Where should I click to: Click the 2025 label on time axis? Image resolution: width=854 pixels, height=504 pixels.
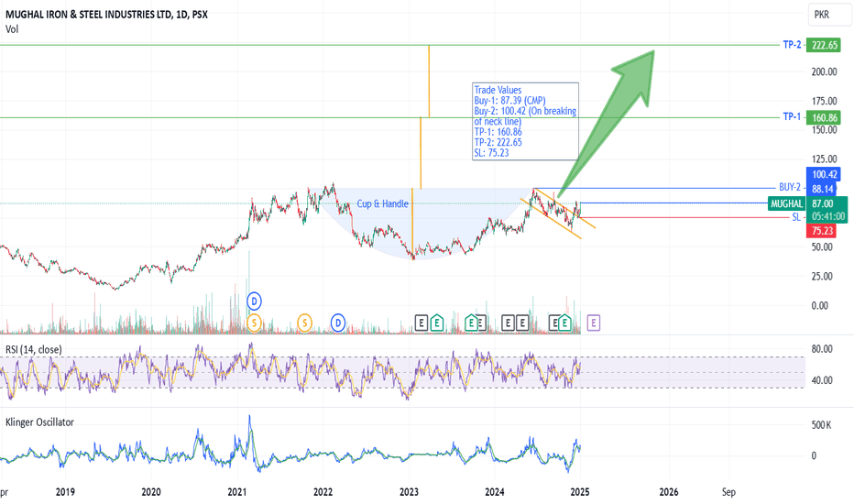tap(580, 492)
